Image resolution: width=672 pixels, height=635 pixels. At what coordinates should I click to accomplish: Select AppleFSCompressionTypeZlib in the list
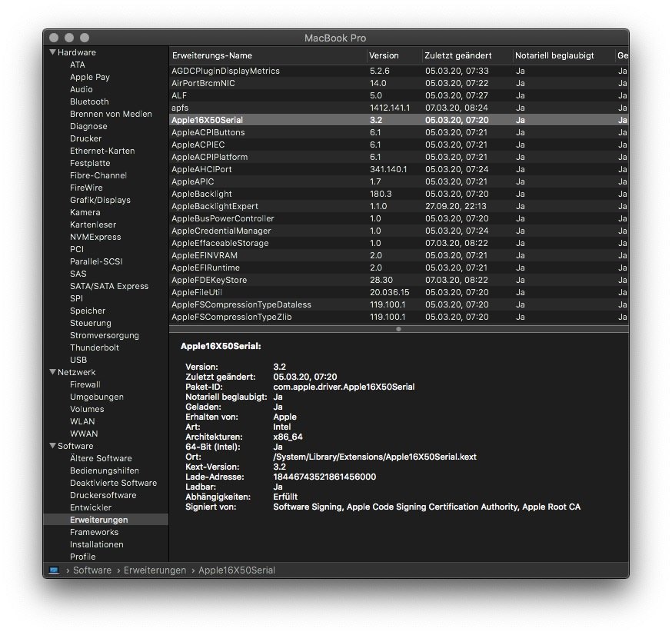click(x=231, y=317)
